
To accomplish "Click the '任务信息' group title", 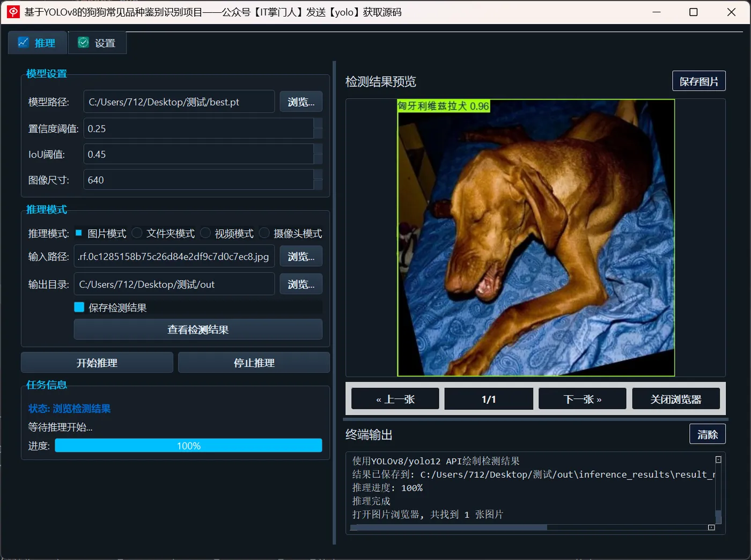I will [47, 385].
